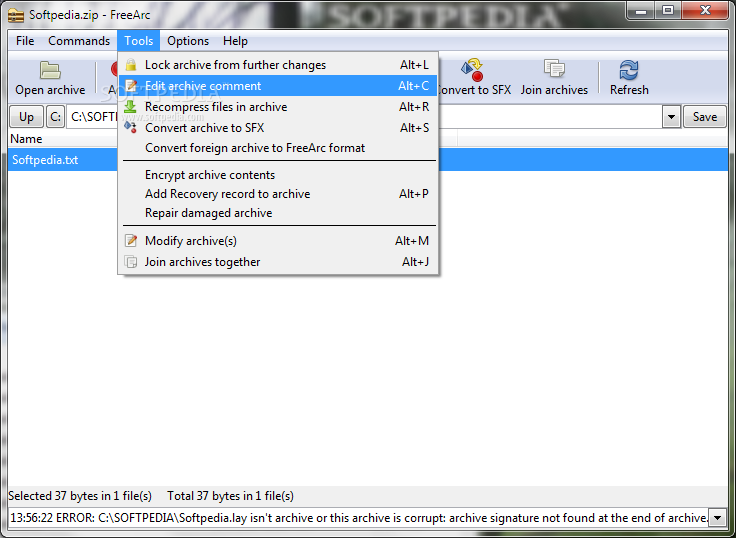The width and height of the screenshot is (736, 538).
Task: Click the Convert to SFX toolbar icon
Action: (x=473, y=69)
